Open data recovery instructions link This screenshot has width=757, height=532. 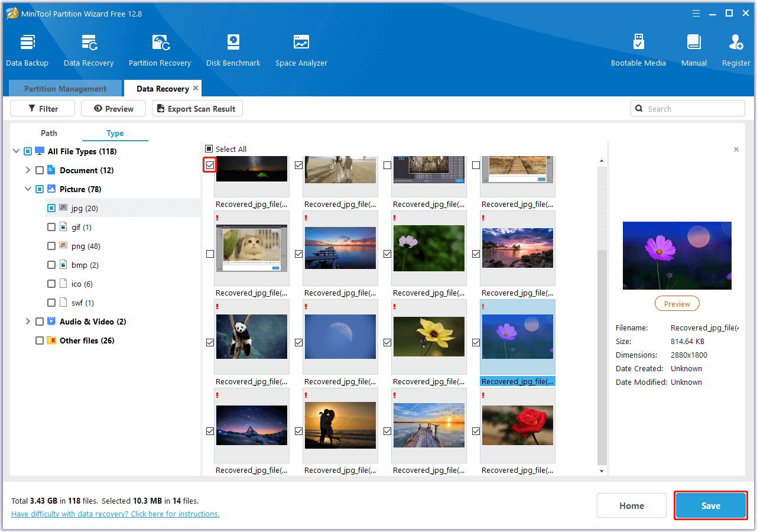pos(115,514)
